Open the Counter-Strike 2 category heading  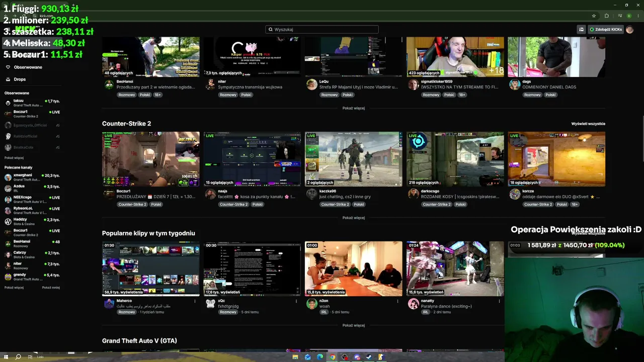coord(126,124)
